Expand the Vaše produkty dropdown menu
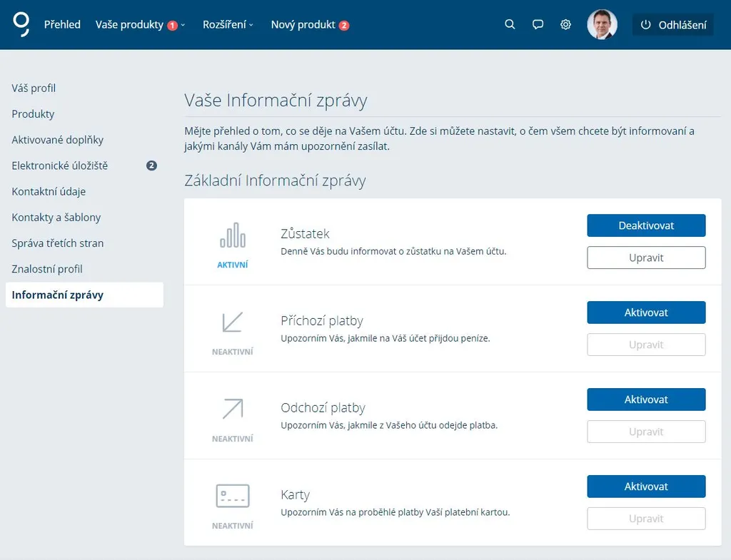This screenshot has height=560, width=731. pyautogui.click(x=140, y=24)
